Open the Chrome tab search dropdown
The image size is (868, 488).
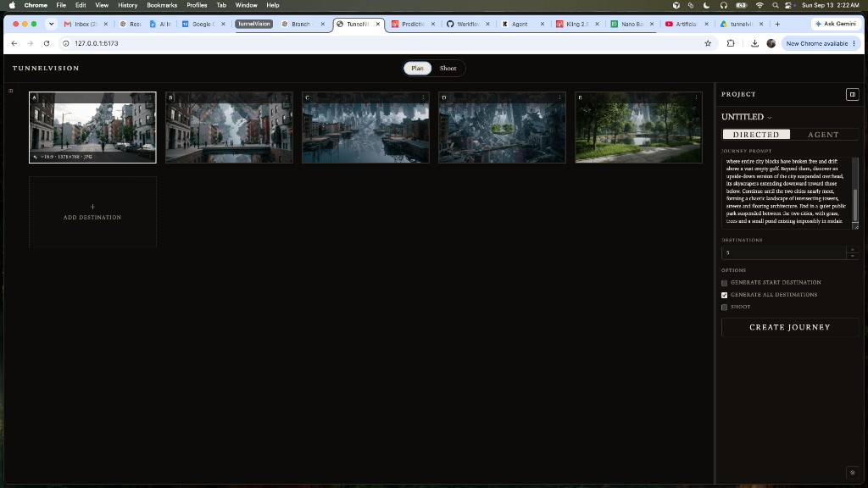pyautogui.click(x=52, y=24)
